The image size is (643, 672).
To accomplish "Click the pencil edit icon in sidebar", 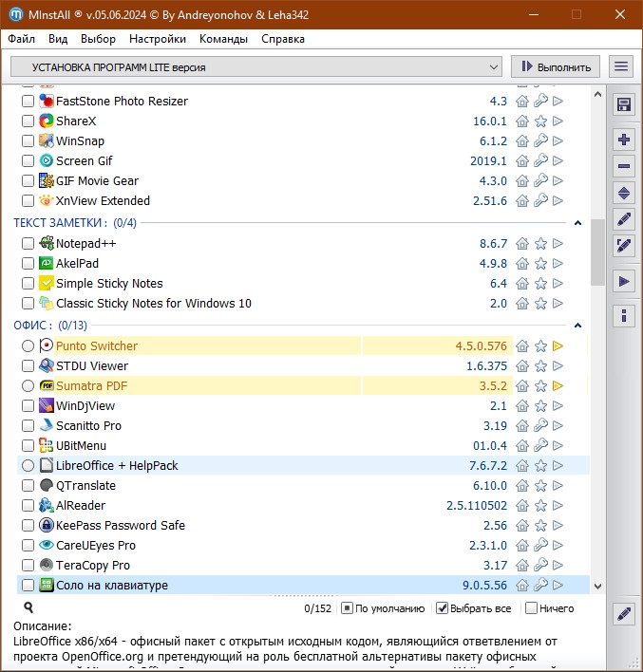I will tap(624, 219).
